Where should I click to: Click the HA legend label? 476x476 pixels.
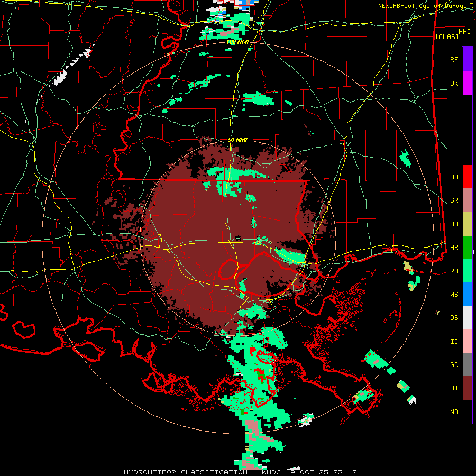click(454, 177)
